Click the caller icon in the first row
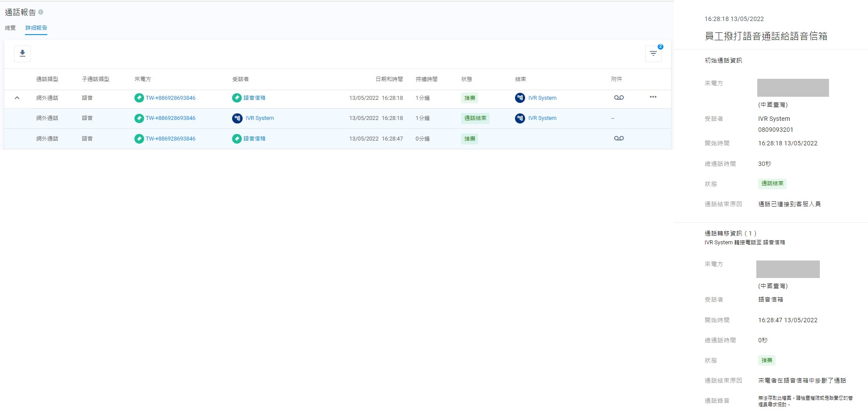The width and height of the screenshot is (868, 419). [139, 98]
